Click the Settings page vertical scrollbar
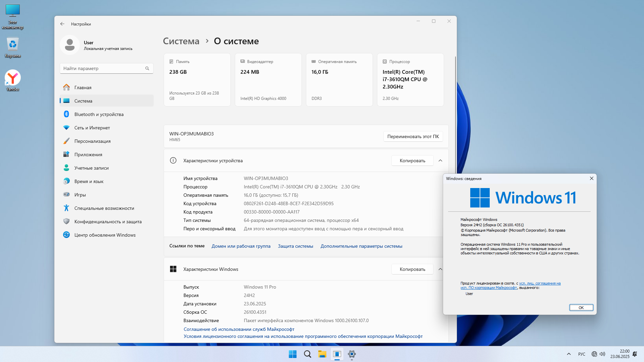This screenshot has width=644, height=362. point(455,114)
